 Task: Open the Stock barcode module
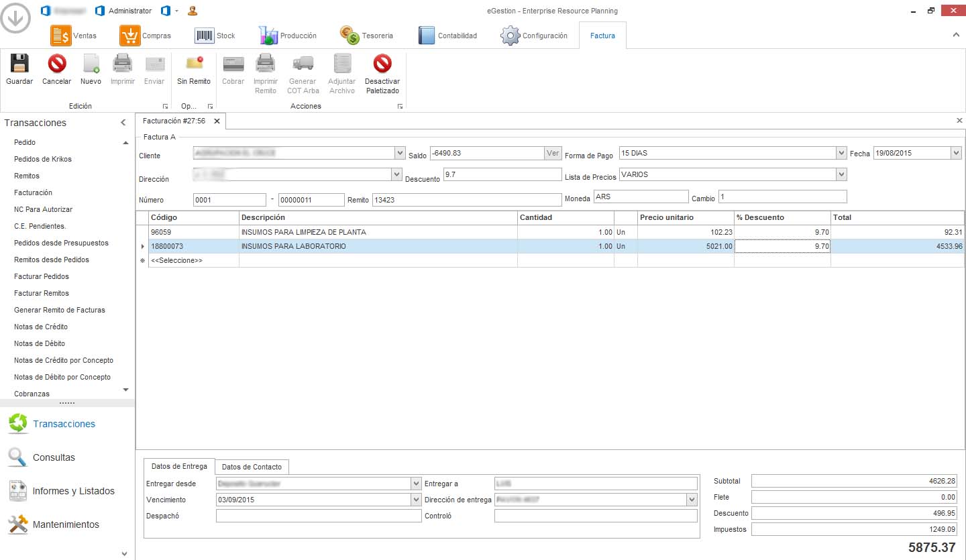pos(215,36)
